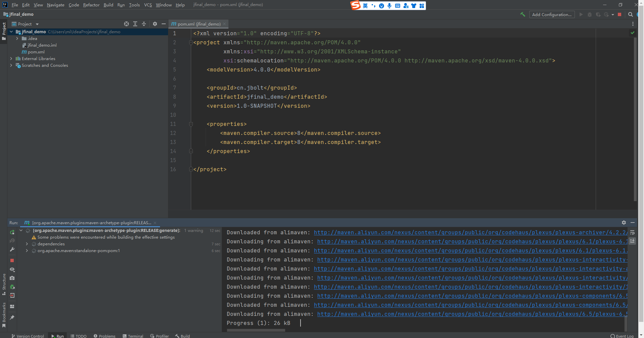
Task: Open Version Control tool window
Action: tap(28, 336)
